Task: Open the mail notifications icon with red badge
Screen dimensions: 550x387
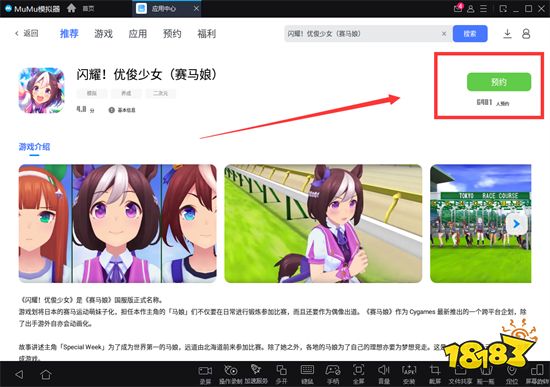Action: point(458,8)
